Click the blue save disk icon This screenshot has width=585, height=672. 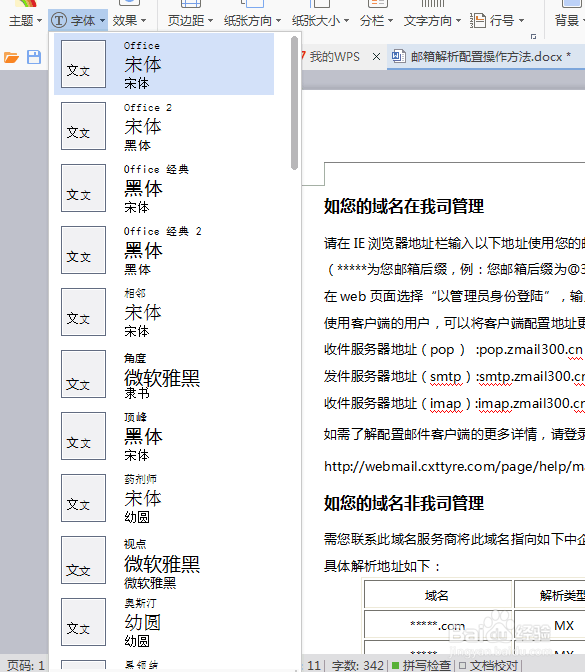point(34,57)
